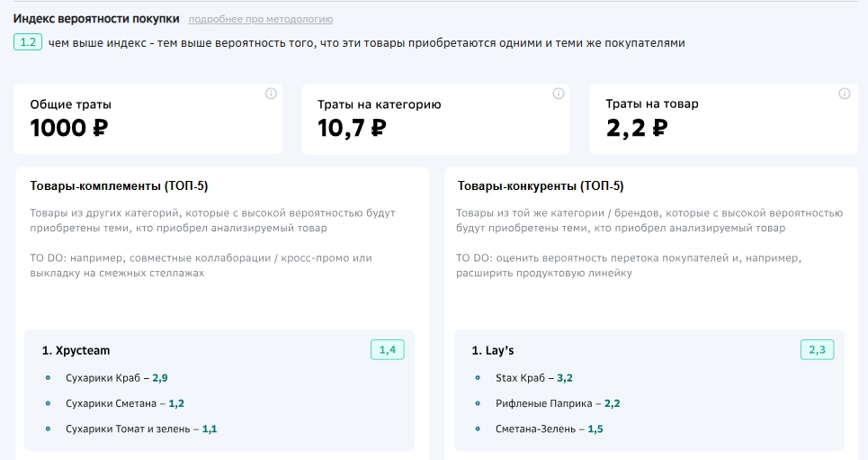Click the Товары-конкуренты (ТОП-5) heading
Image resolution: width=868 pixels, height=460 pixels.
point(541,186)
